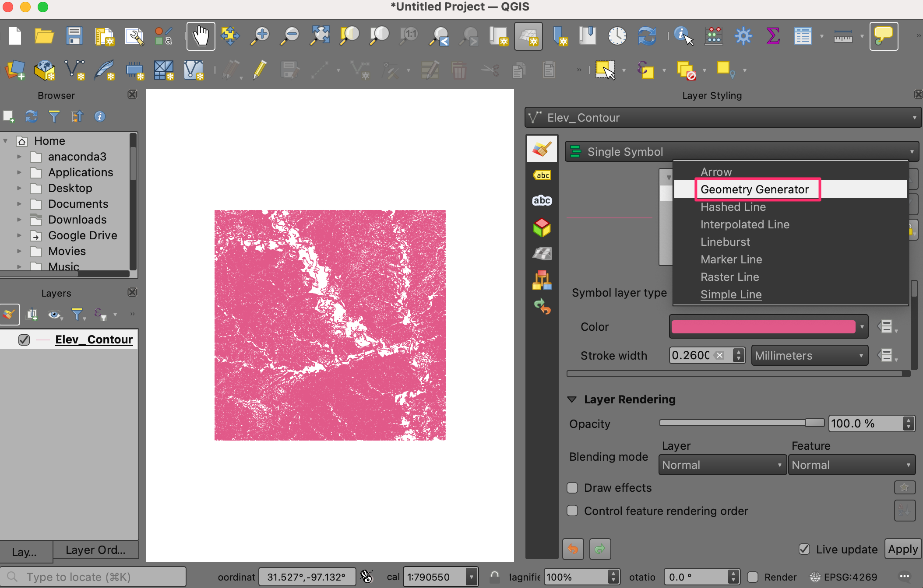Viewport: 923px width, 588px height.
Task: Click the Save Project floppy icon
Action: tap(74, 36)
